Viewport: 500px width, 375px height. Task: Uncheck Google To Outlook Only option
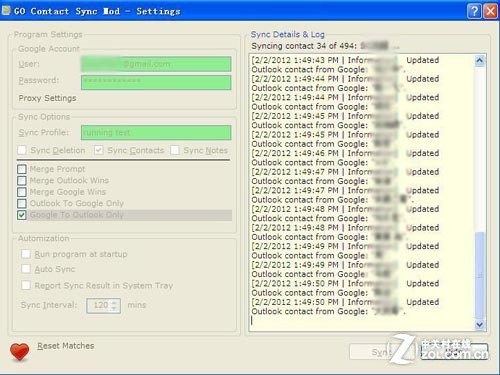(x=22, y=215)
